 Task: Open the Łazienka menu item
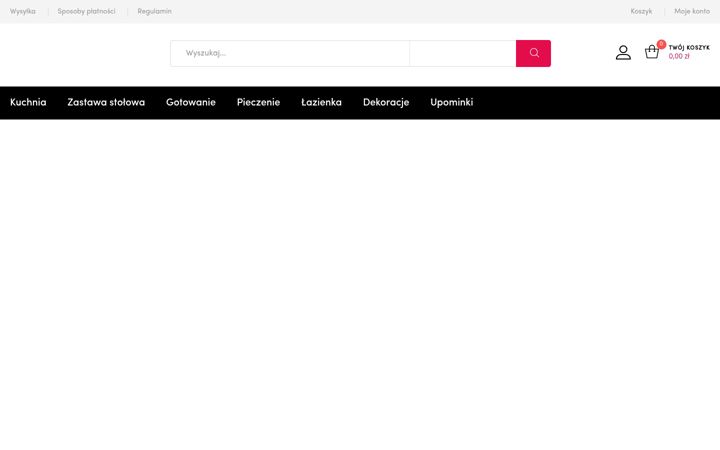click(321, 102)
